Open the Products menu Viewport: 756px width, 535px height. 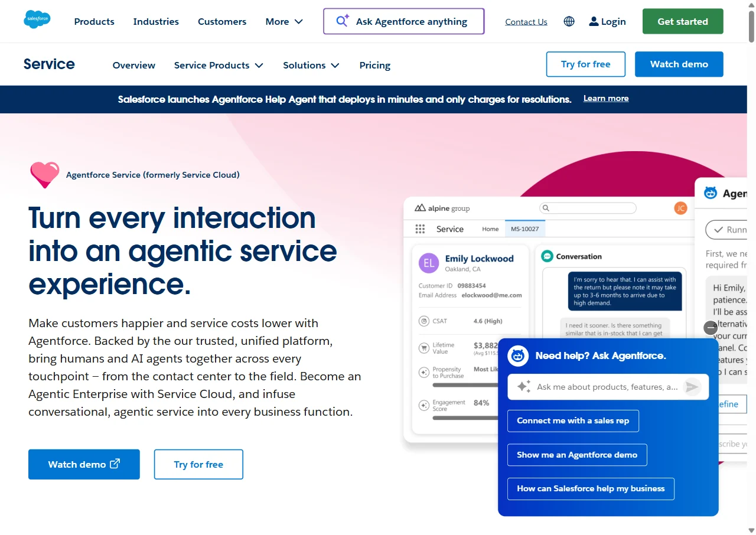pyautogui.click(x=94, y=21)
